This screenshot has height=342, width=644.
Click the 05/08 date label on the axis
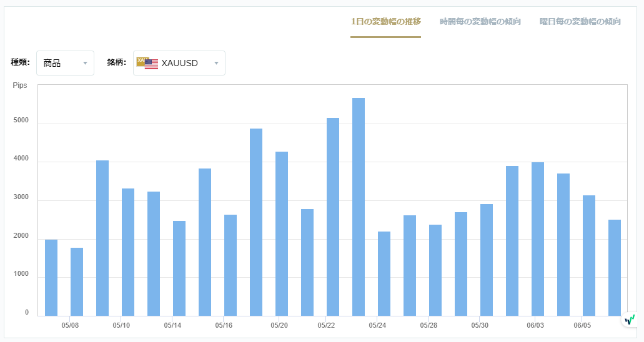coord(70,325)
